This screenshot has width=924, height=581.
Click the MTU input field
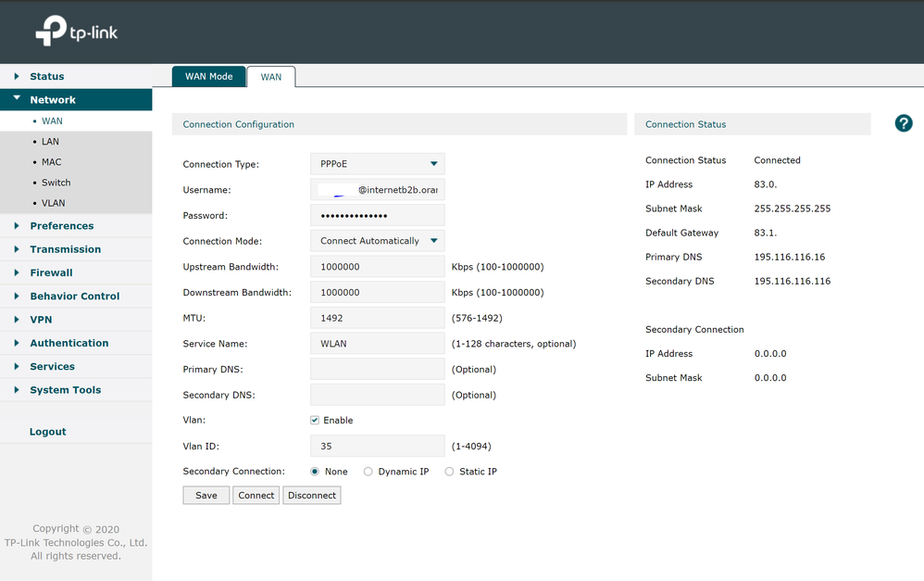[x=377, y=318]
